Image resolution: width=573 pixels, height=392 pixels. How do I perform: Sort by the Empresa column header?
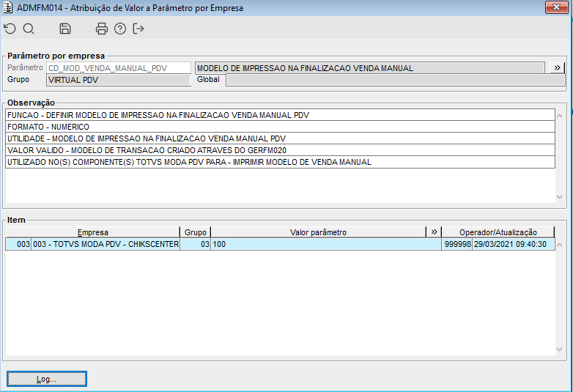93,232
